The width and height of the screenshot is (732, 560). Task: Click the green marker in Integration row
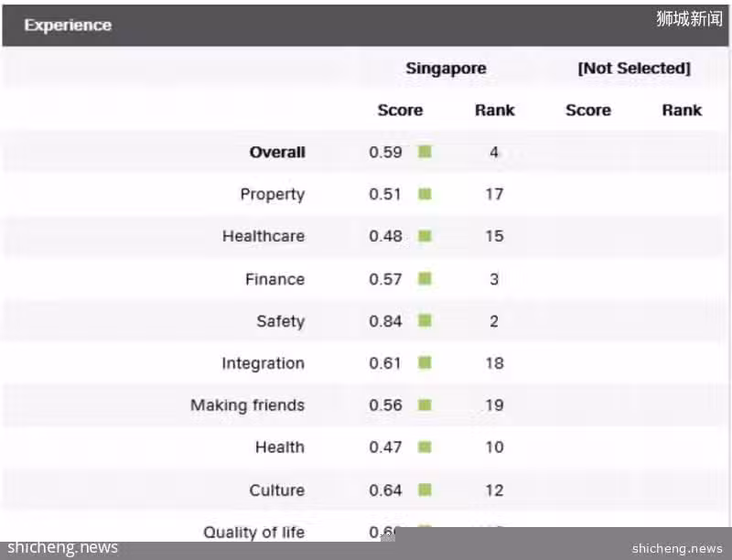[425, 362]
